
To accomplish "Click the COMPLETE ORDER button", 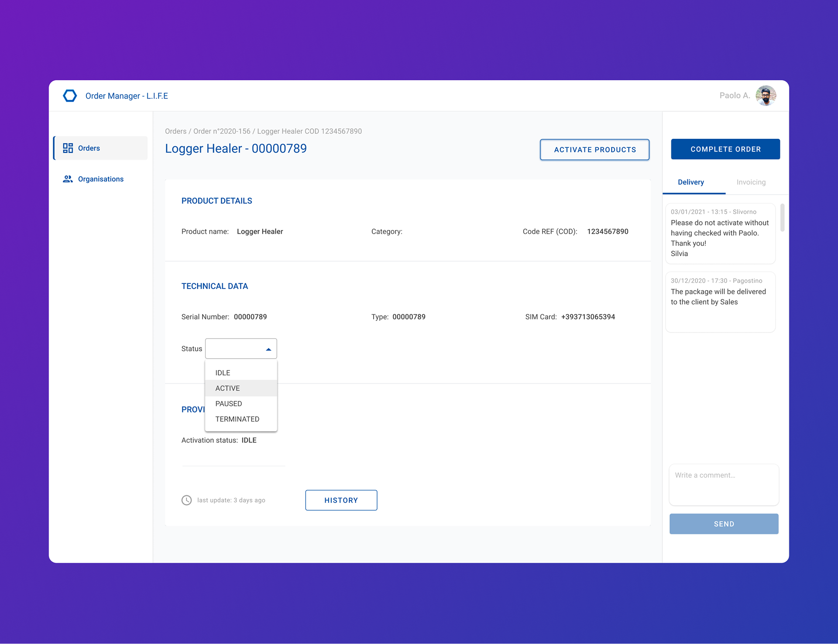I will [x=725, y=149].
